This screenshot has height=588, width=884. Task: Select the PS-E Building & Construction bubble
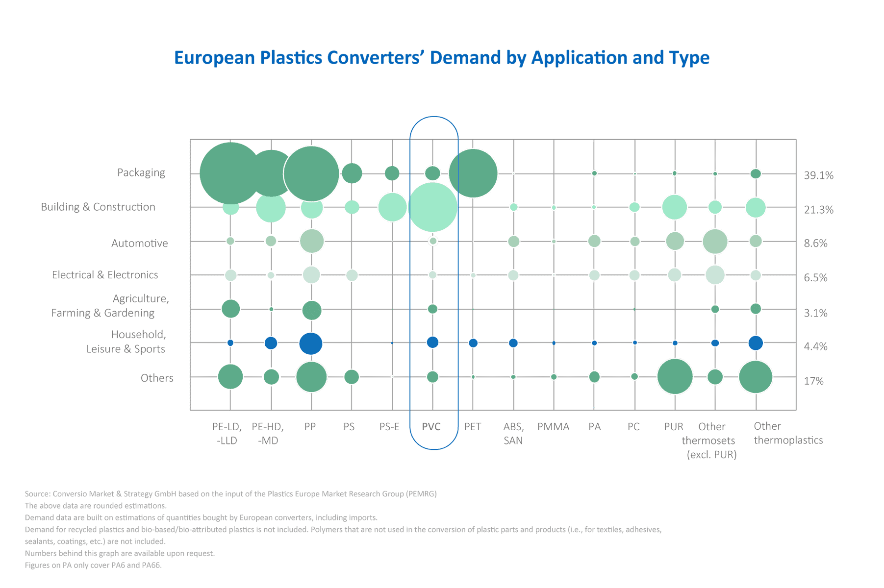click(392, 207)
